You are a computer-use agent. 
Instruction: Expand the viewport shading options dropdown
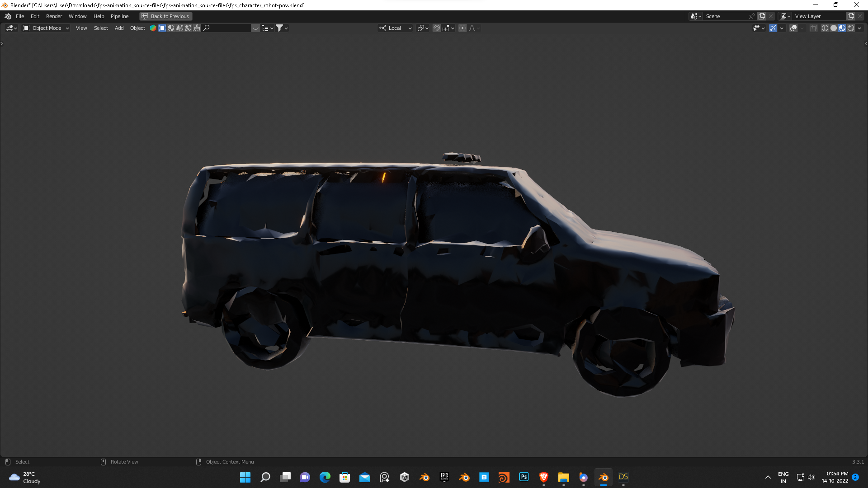pyautogui.click(x=859, y=28)
